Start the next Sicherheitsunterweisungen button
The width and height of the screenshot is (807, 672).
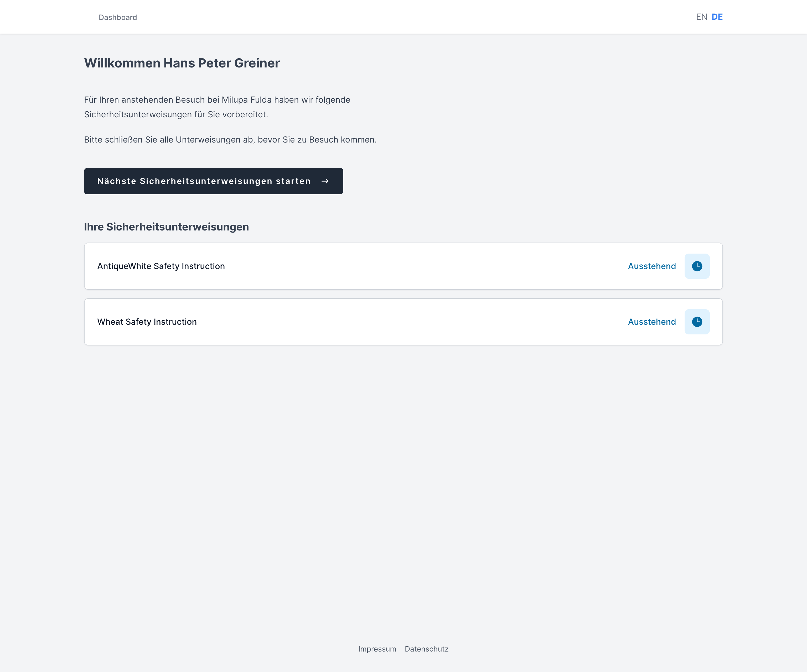pyautogui.click(x=214, y=181)
